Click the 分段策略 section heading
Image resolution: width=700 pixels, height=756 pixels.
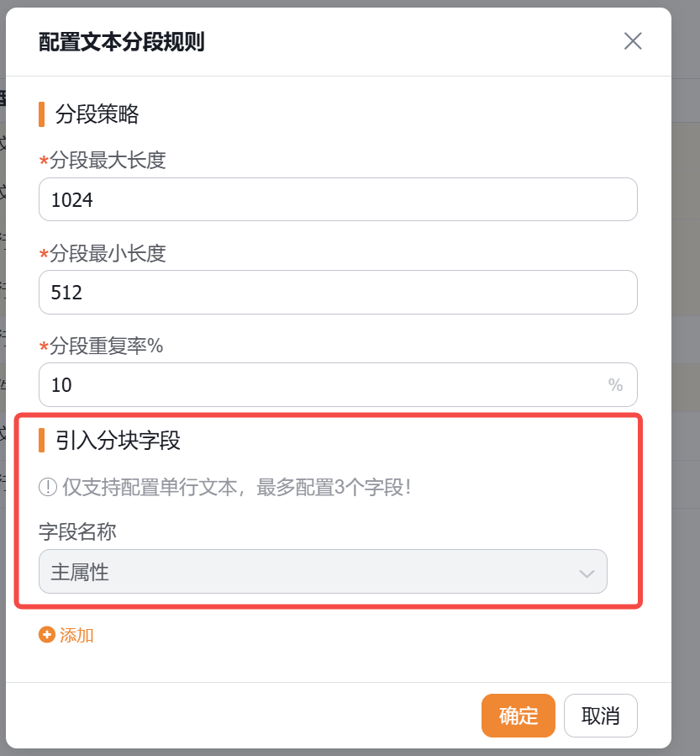[x=97, y=114]
